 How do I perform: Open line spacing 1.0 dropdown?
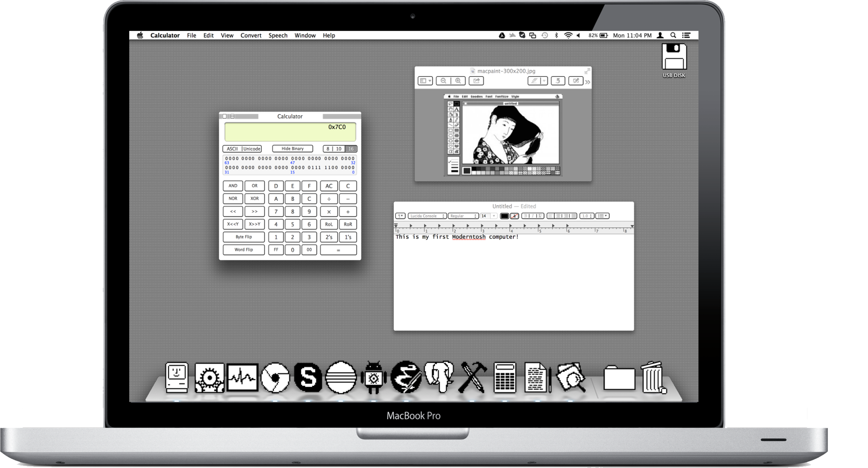tap(587, 216)
